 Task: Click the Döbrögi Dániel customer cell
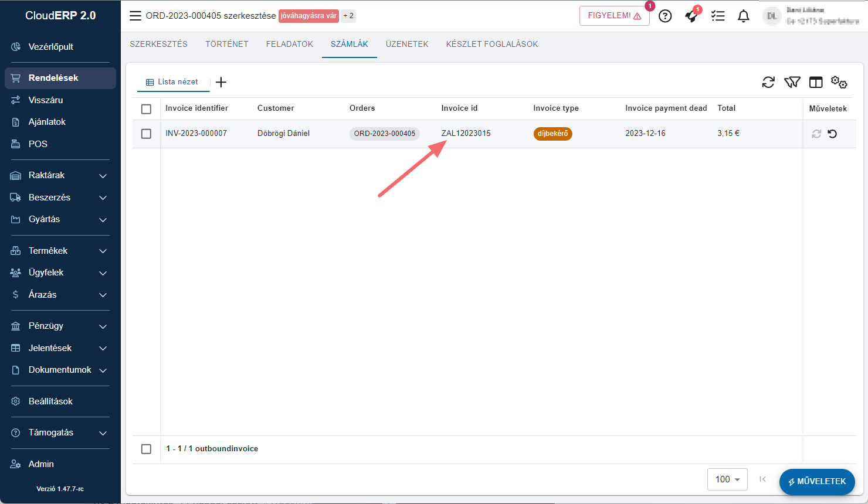(283, 134)
